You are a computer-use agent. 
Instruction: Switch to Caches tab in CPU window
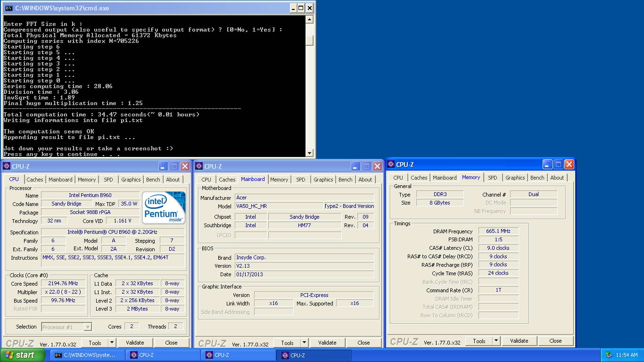(35, 180)
